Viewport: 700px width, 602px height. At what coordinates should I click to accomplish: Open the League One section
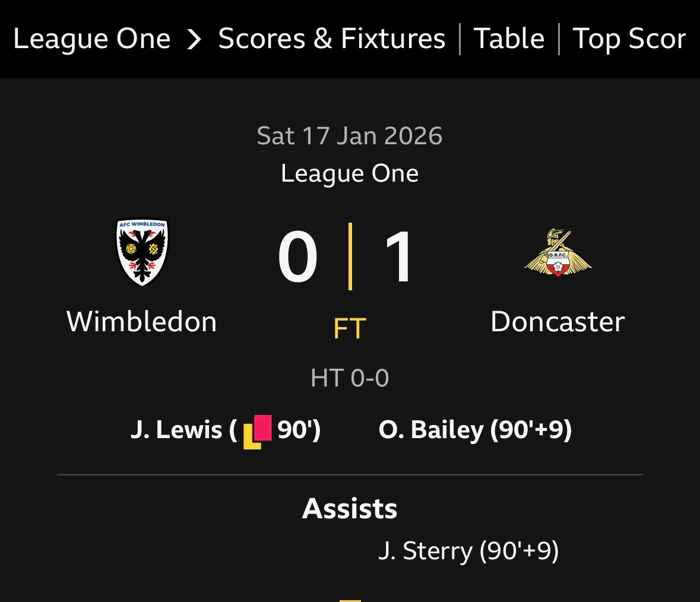pos(91,38)
